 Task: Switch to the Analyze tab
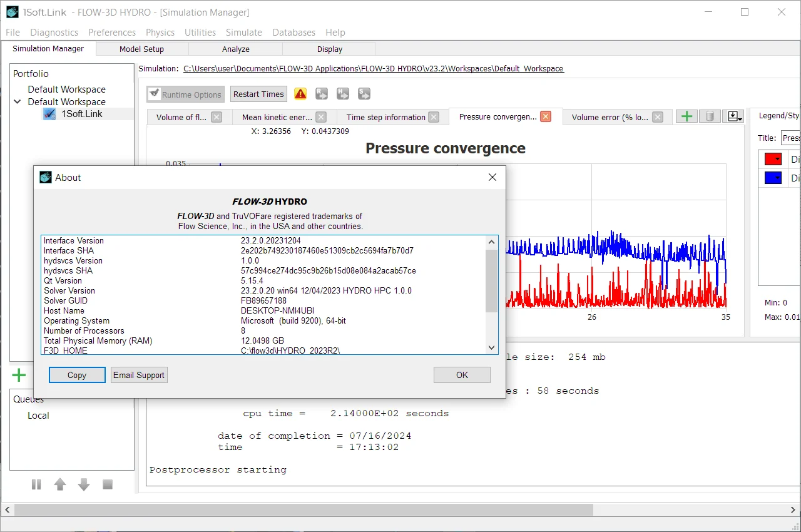coord(236,49)
